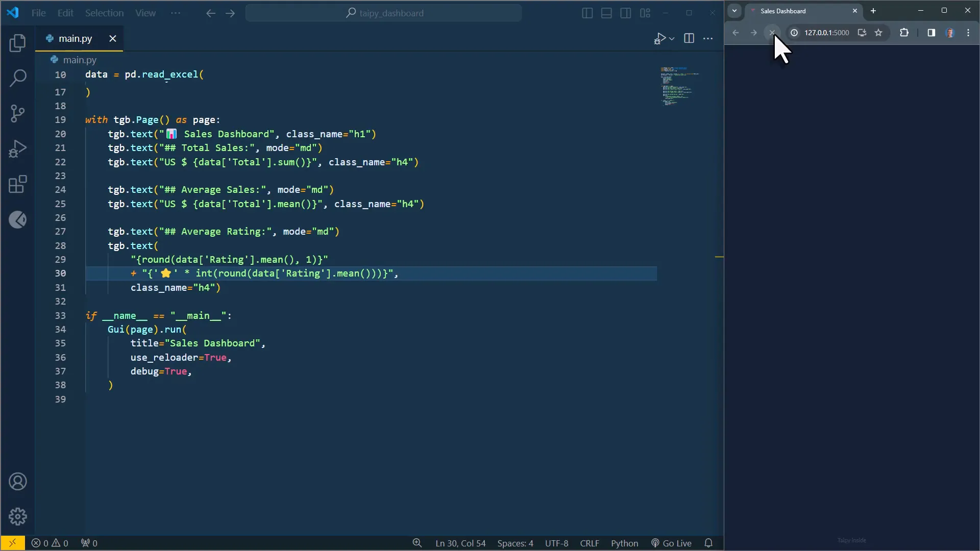Change line ending by clicking CRLF

(590, 543)
